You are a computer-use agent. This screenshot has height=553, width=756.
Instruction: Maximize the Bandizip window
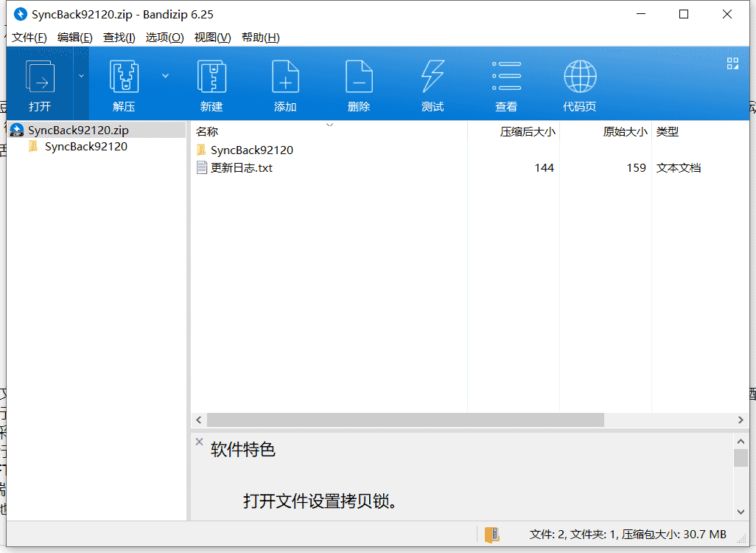coord(684,14)
